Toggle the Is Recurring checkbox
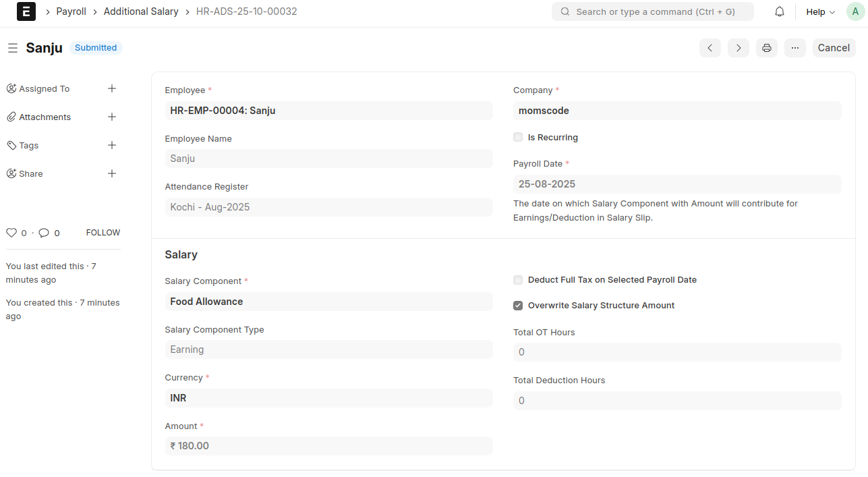This screenshot has width=868, height=477. pyautogui.click(x=518, y=137)
